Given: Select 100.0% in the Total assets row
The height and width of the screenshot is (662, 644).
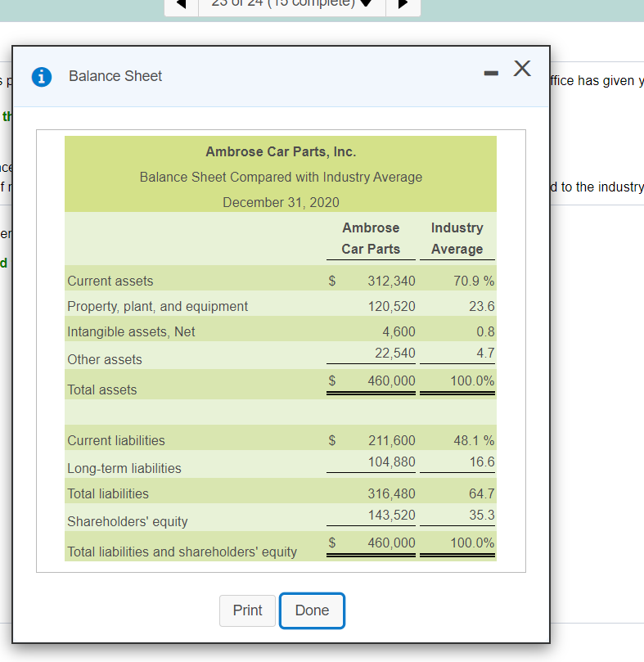Looking at the screenshot, I should (x=472, y=381).
